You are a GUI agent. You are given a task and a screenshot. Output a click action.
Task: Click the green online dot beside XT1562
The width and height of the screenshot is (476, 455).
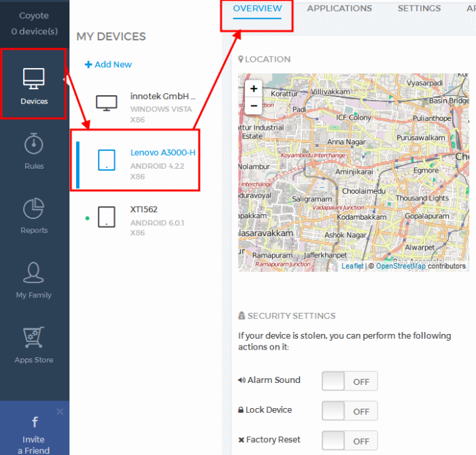coord(88,218)
